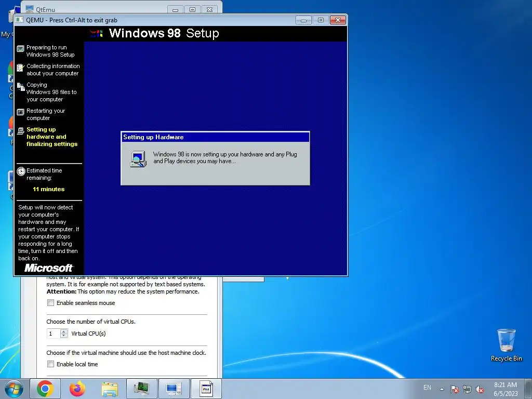Image resolution: width=532 pixels, height=399 pixels.
Task: Click the Setting up hardware step icon
Action: (x=21, y=130)
